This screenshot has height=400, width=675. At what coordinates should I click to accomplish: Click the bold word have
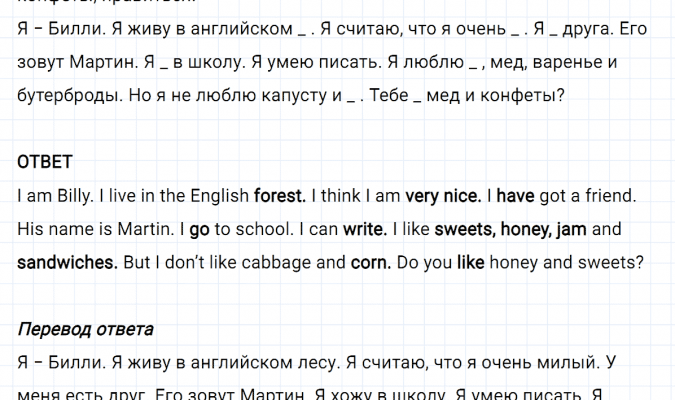tap(517, 194)
